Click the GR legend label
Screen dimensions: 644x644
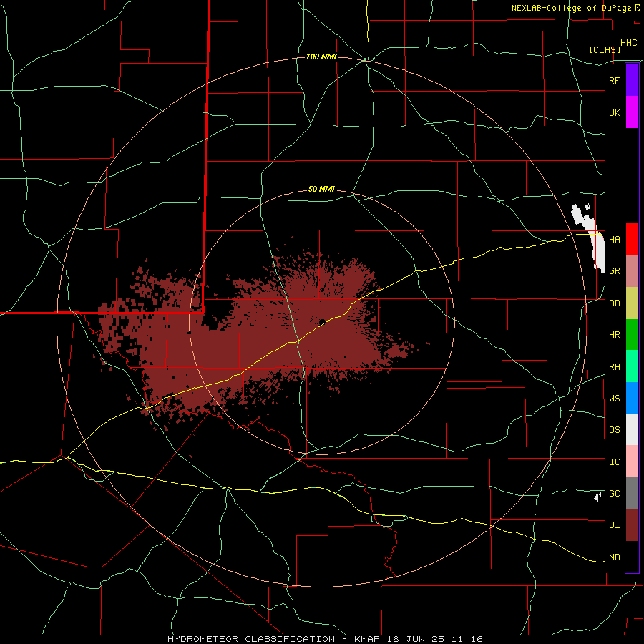coord(614,271)
